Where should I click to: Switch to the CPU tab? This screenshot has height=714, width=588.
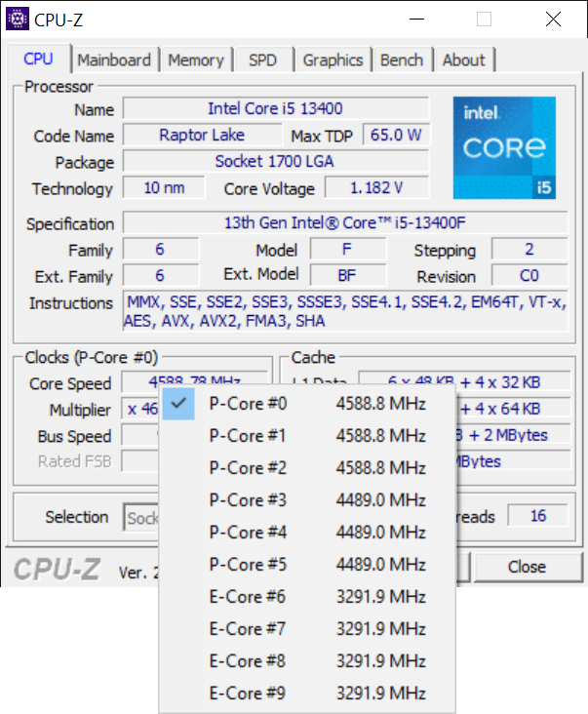click(x=39, y=59)
